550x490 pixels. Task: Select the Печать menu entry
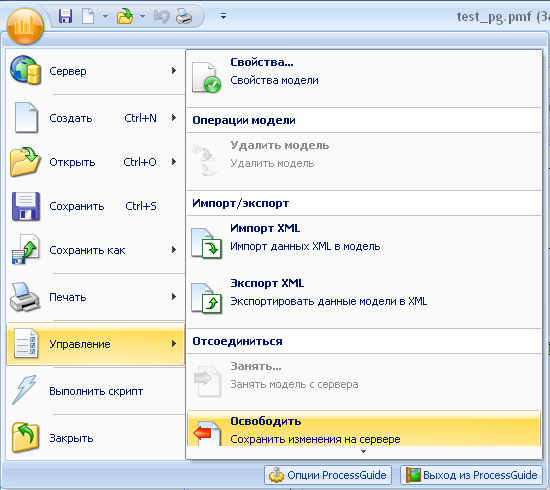point(95,297)
